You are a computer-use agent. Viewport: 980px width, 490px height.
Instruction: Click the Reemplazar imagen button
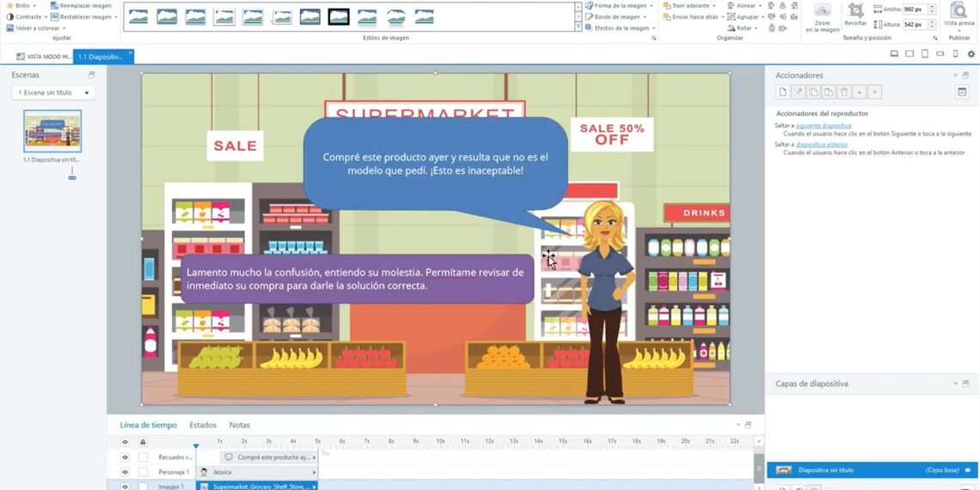click(x=82, y=5)
